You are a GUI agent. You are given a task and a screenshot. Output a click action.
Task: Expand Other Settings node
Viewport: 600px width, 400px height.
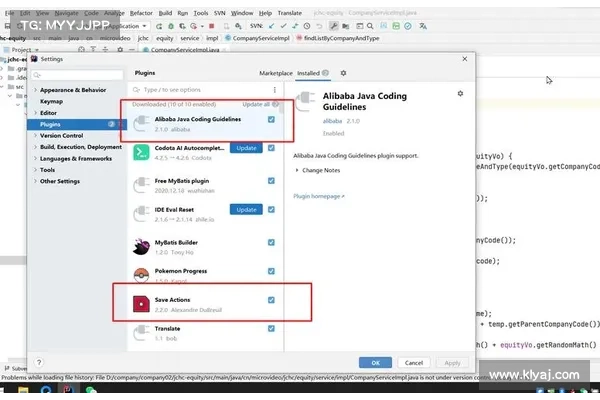(35, 181)
